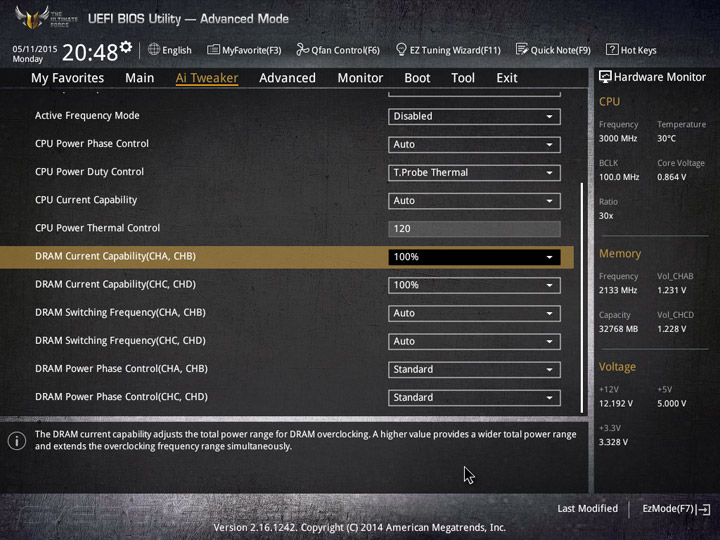
Task: Open the Exit tab
Action: point(506,78)
